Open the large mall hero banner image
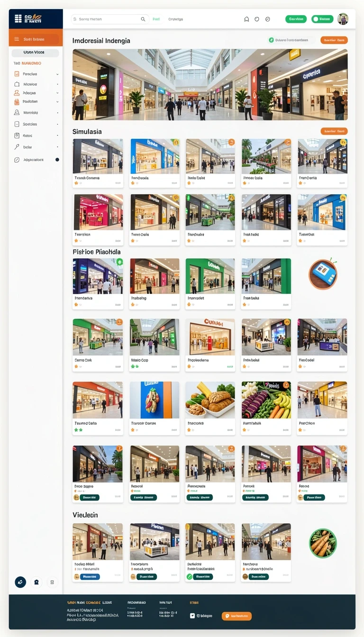Screen dimensions: 364x637 point(210,84)
